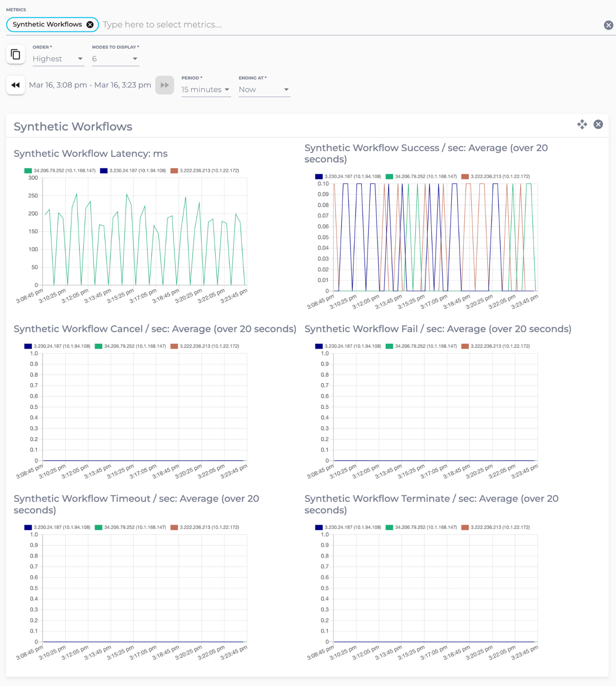Viewport: 616px width, 686px height.
Task: Toggle 3.230.24.187 series in Success chart legend
Action: click(348, 177)
